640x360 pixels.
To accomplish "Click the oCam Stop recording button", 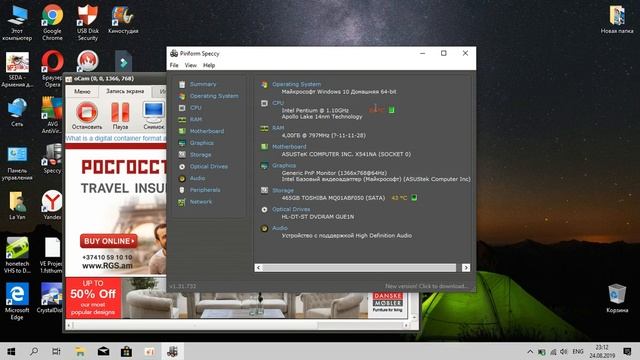I will [87, 116].
